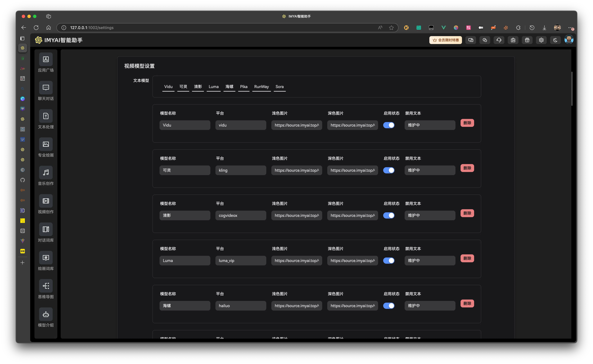
Task: Toggle browser sidebar tabs panel icon
Action: click(22, 38)
